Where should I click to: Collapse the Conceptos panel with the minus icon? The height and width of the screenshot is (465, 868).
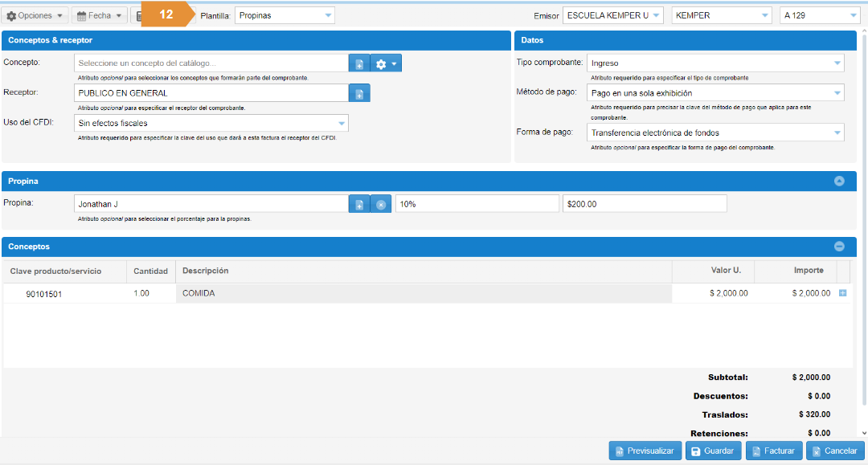coord(839,247)
